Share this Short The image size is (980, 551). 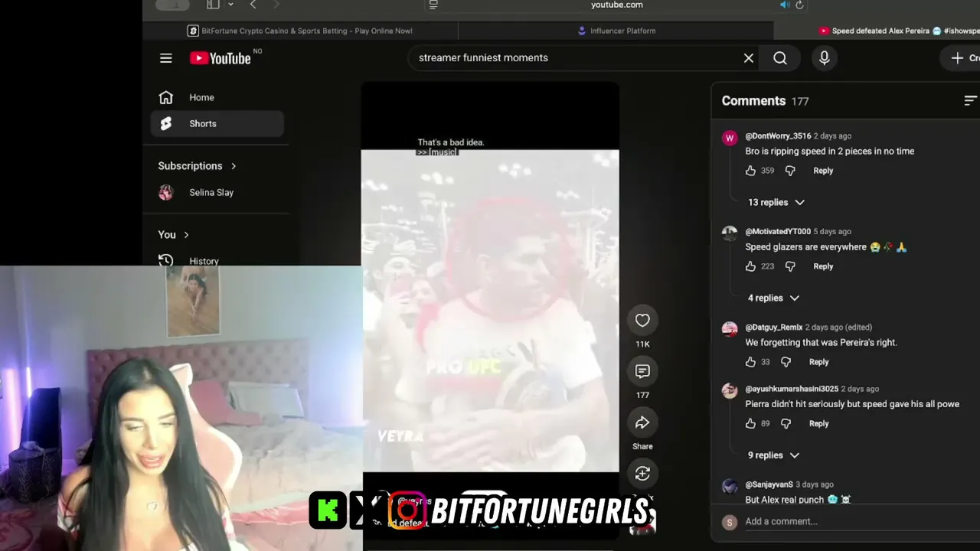pyautogui.click(x=642, y=422)
